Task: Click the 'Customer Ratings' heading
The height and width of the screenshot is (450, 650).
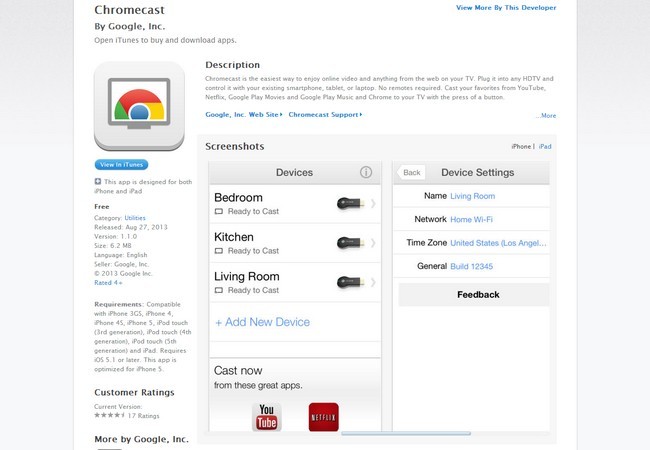Action: coord(134,392)
